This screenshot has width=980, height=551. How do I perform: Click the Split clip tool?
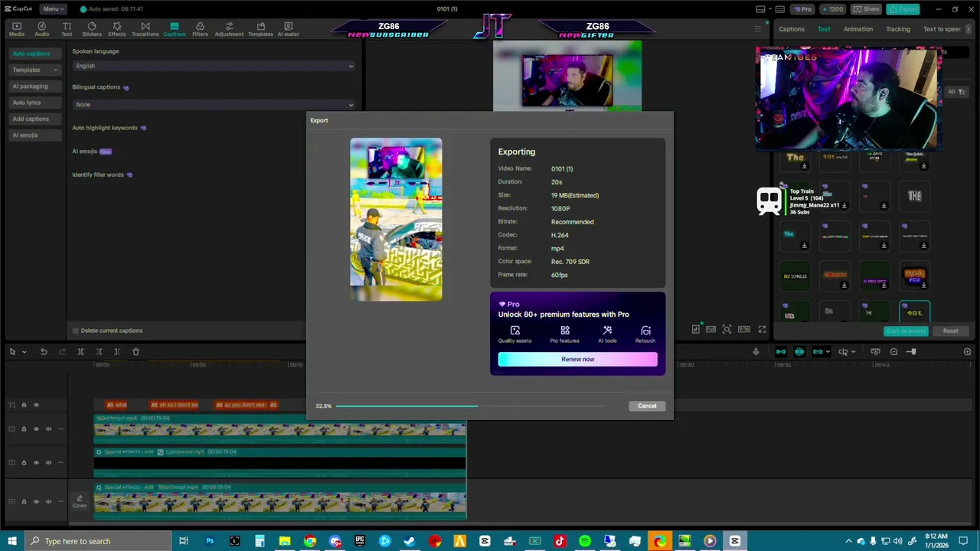click(80, 351)
